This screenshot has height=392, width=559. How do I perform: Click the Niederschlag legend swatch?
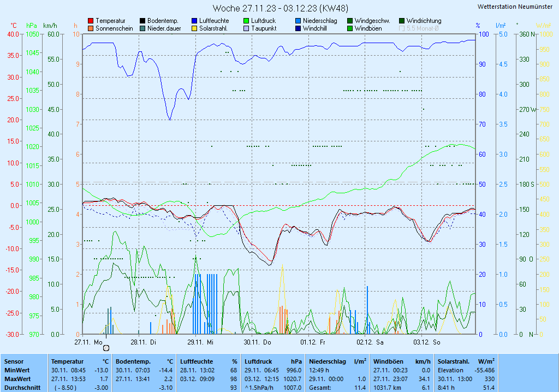[298, 21]
